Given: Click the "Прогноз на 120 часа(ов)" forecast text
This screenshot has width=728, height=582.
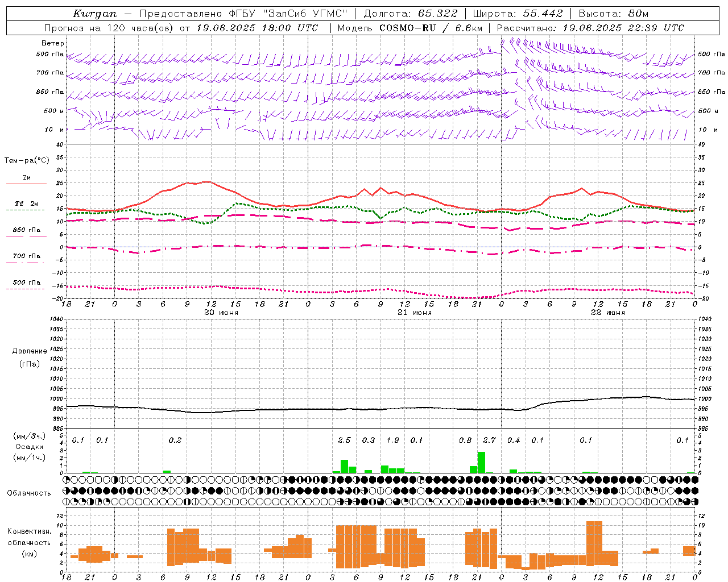Looking at the screenshot, I should point(110,28).
